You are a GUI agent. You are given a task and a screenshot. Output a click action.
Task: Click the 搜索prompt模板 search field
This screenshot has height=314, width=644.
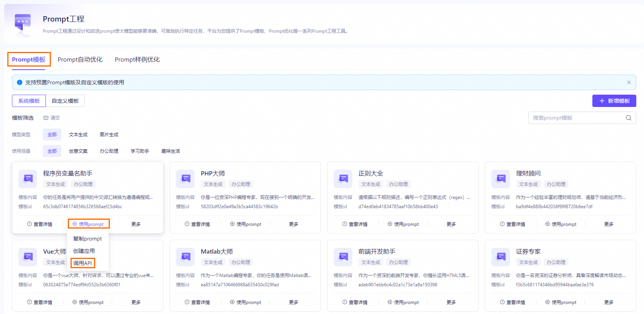point(582,118)
